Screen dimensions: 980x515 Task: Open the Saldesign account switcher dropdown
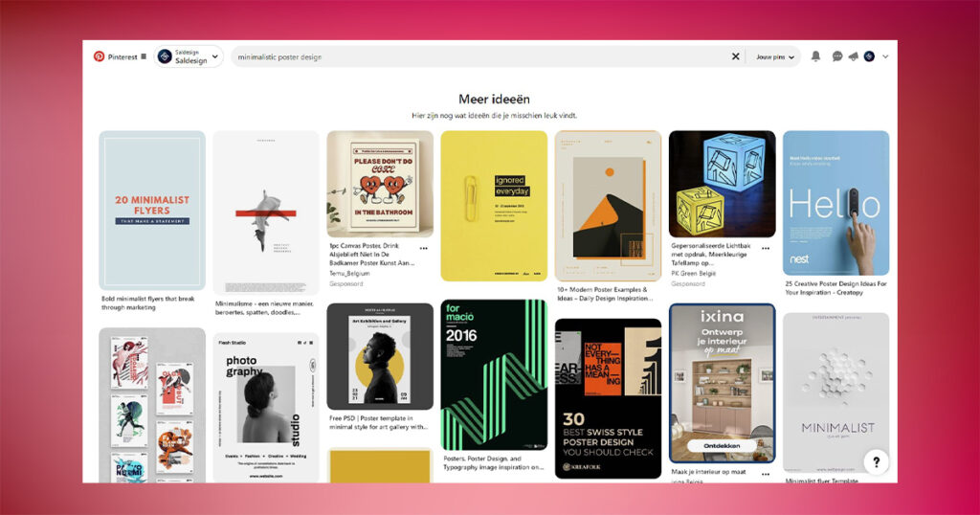tap(189, 56)
